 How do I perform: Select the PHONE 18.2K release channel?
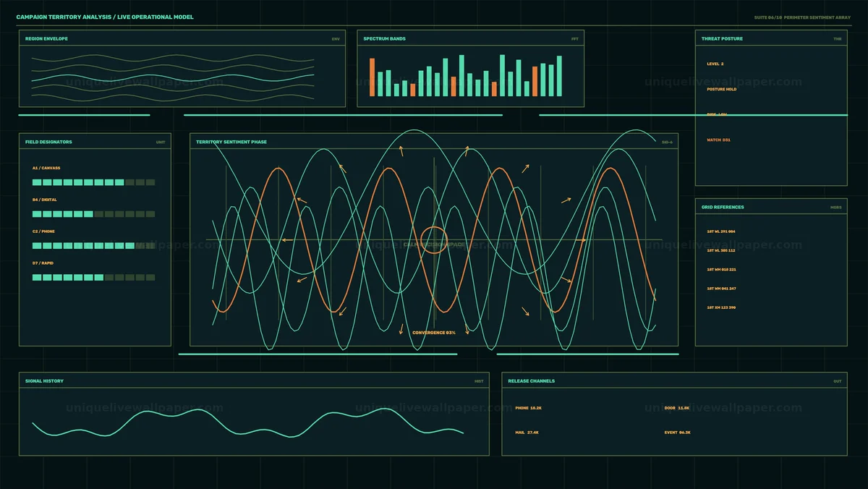click(528, 408)
